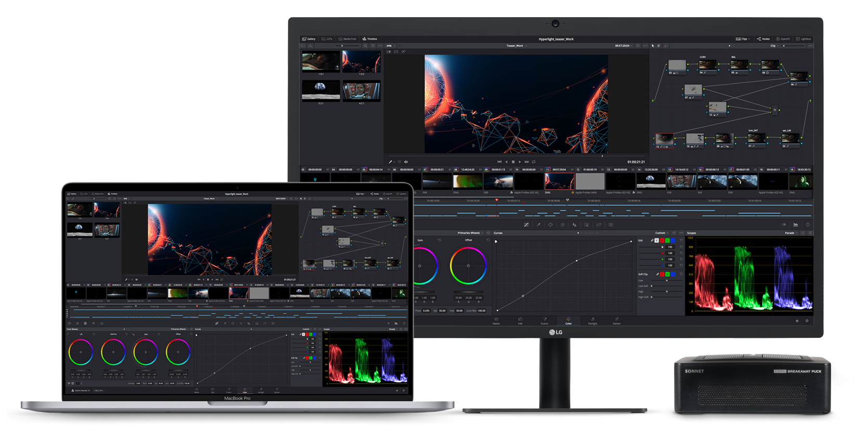Viewport: 868px width, 435px height.
Task: Click the Scopes icon on the monitor toolbar
Action: point(796,225)
